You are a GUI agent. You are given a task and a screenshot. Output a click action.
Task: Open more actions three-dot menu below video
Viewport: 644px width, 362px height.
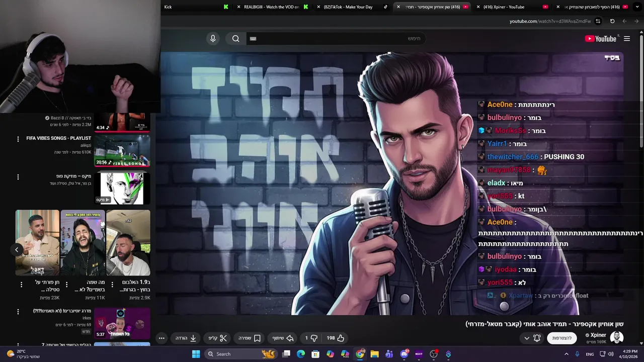tap(162, 338)
